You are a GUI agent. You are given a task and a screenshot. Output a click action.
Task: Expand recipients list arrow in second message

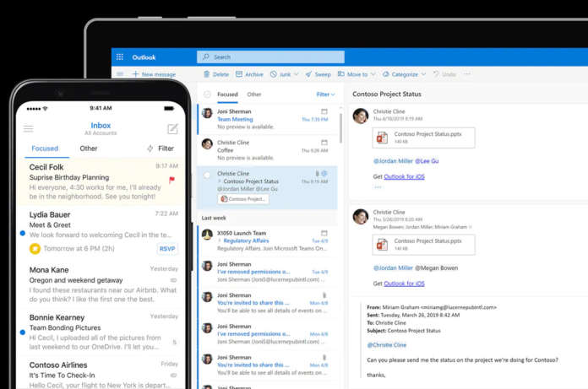point(471,227)
